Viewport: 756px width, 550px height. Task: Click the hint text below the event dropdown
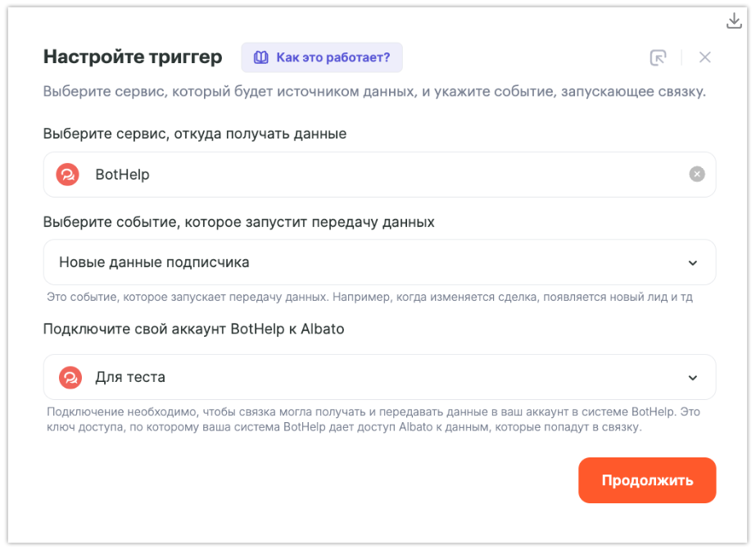[369, 297]
